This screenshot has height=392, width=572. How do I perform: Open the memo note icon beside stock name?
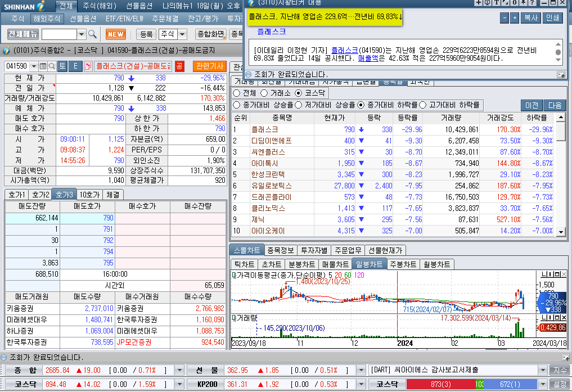pos(88,66)
